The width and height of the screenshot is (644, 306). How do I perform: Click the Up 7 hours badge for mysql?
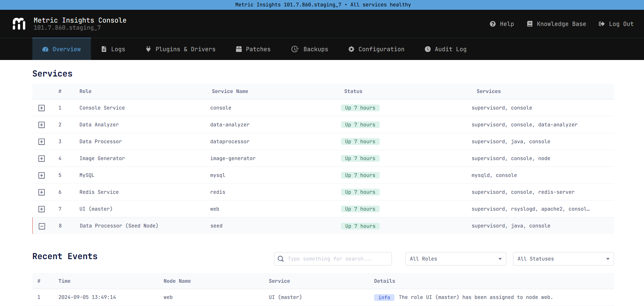360,175
